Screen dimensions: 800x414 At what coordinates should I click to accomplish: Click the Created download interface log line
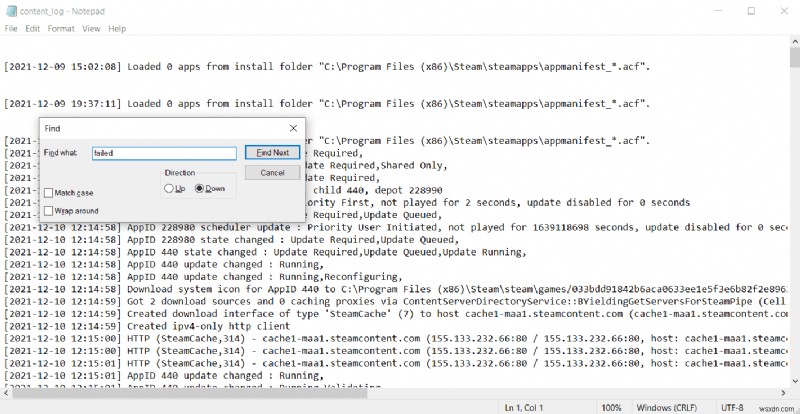coord(395,313)
